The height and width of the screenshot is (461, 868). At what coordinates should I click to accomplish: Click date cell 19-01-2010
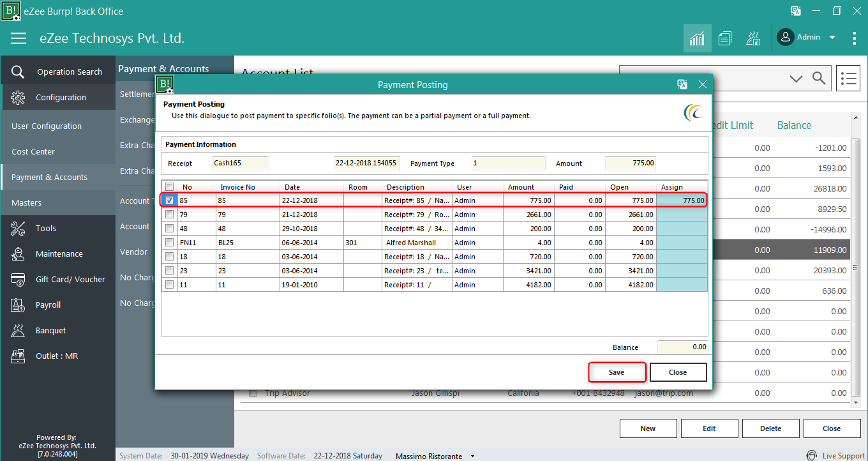pos(311,285)
